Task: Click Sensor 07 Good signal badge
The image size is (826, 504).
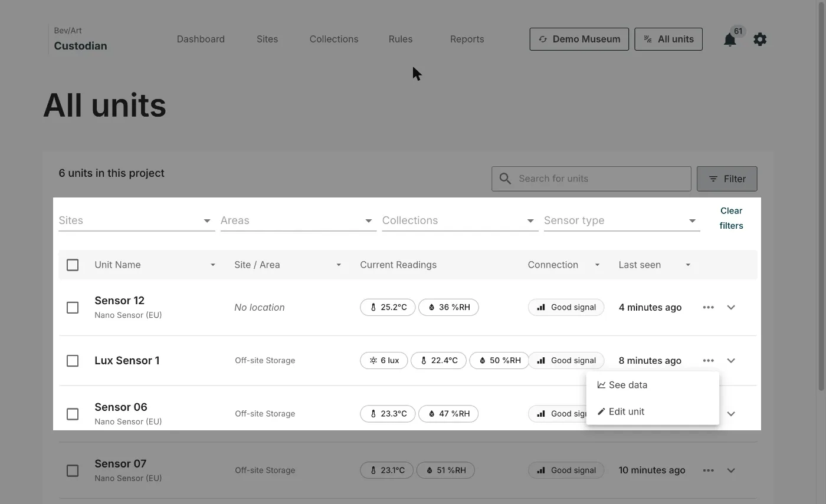Action: [x=566, y=470]
